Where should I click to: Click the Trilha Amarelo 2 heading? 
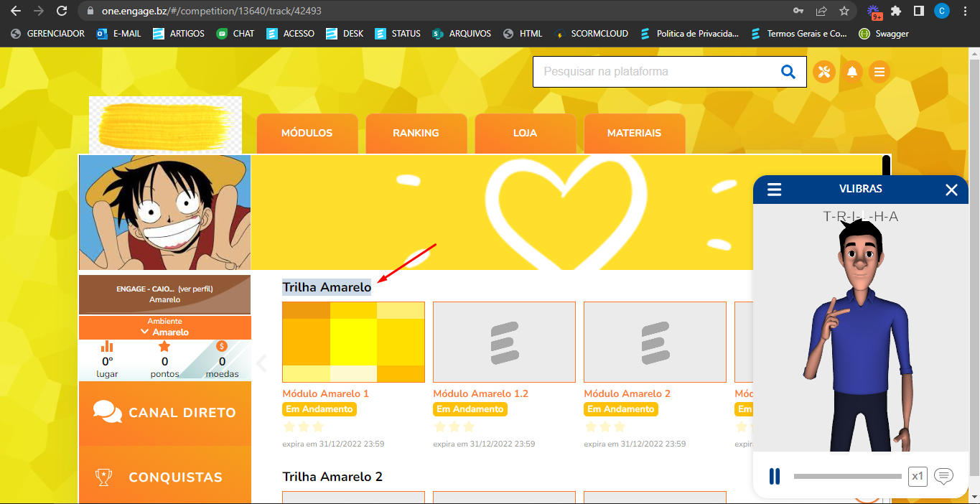click(x=332, y=477)
